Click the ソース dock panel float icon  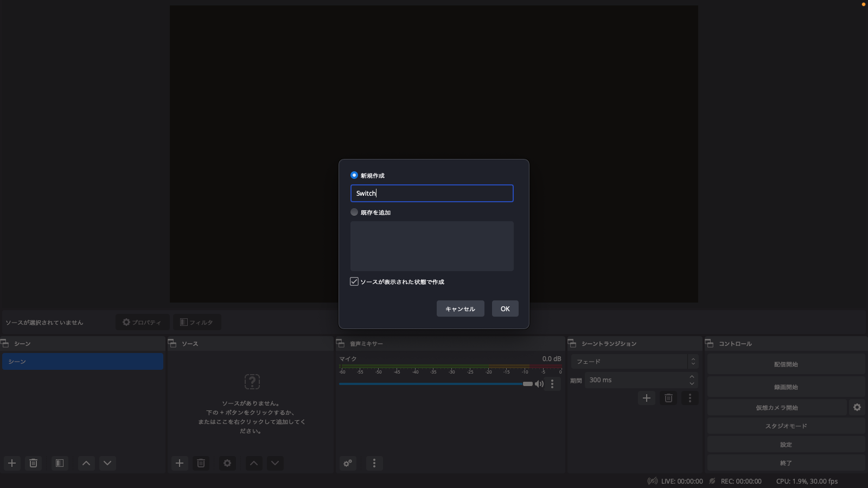173,344
